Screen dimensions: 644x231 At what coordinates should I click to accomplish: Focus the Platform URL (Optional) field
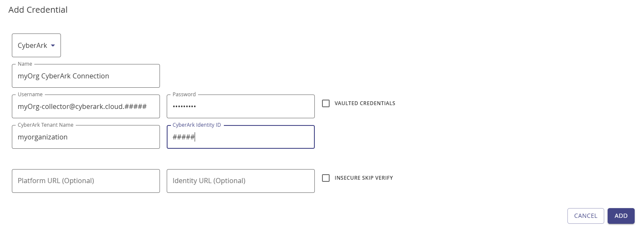tap(86, 181)
